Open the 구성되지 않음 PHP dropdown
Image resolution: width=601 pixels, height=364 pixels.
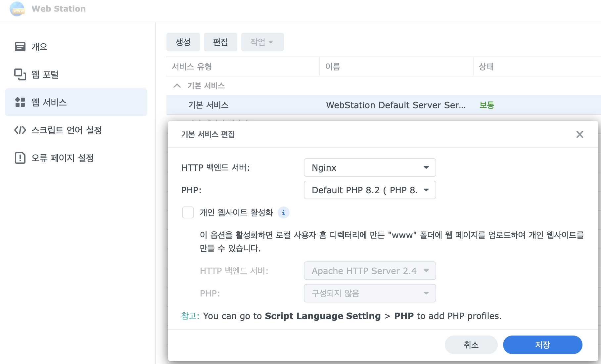pyautogui.click(x=370, y=293)
